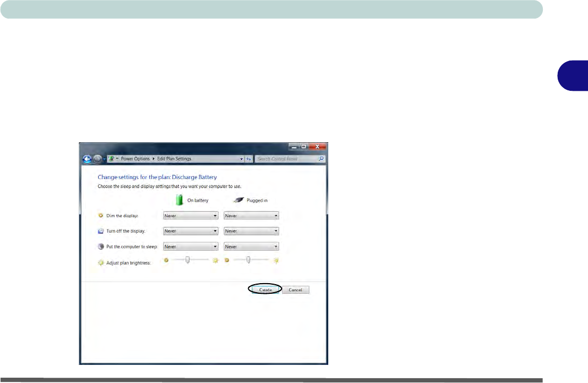
Task: Click the window maximize button
Action: 304,147
